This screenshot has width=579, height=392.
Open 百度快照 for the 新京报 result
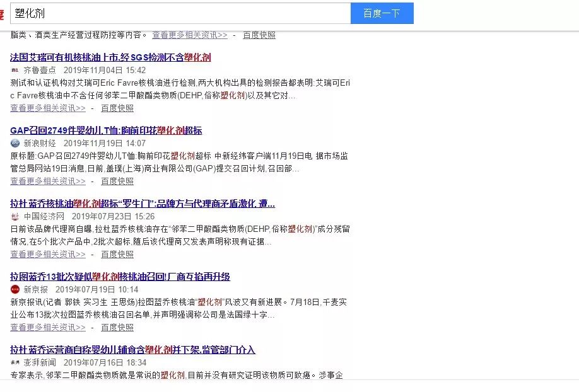point(117,327)
